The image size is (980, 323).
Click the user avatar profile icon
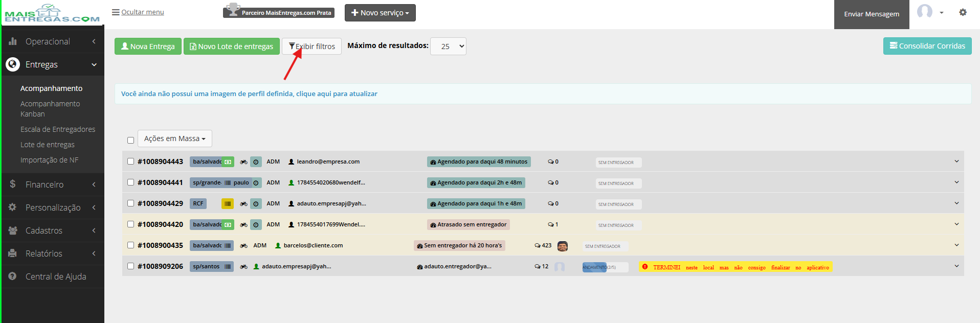coord(924,12)
